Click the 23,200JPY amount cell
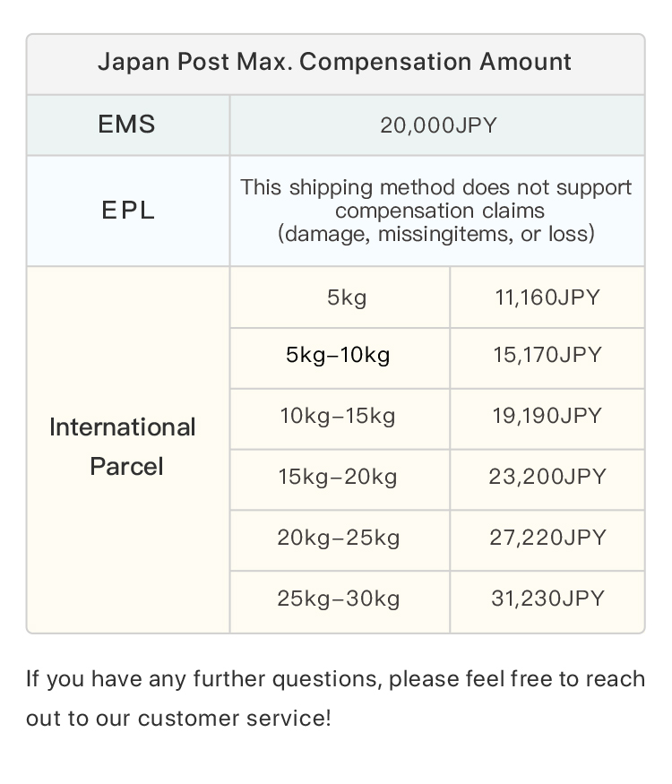 coord(547,477)
